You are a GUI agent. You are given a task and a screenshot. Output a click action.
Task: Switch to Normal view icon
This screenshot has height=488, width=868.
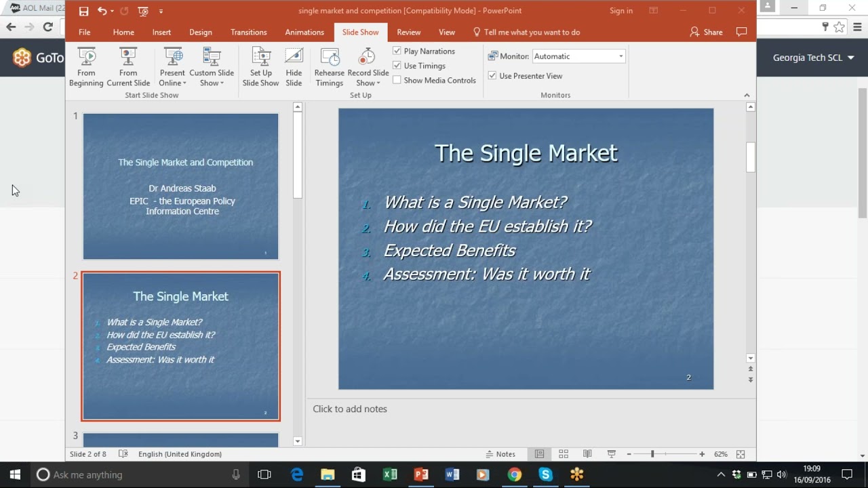539,454
